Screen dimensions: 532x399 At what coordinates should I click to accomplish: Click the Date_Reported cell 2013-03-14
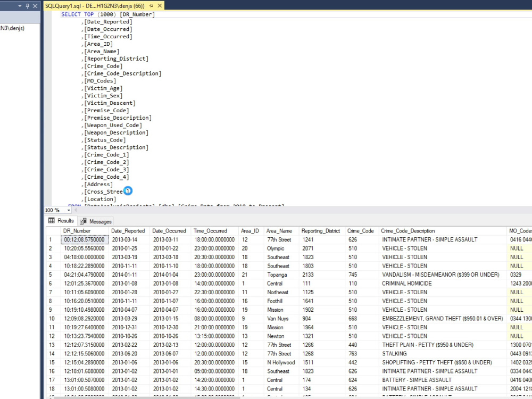129,239
